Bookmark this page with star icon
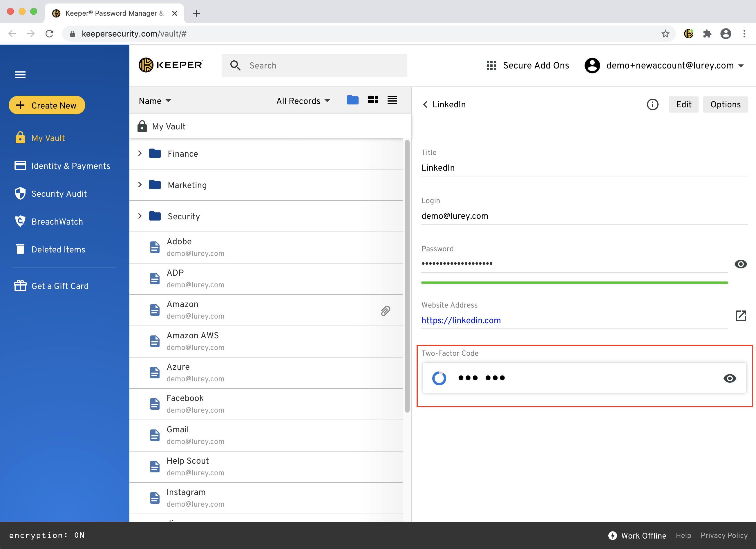This screenshot has width=756, height=549. pyautogui.click(x=665, y=34)
